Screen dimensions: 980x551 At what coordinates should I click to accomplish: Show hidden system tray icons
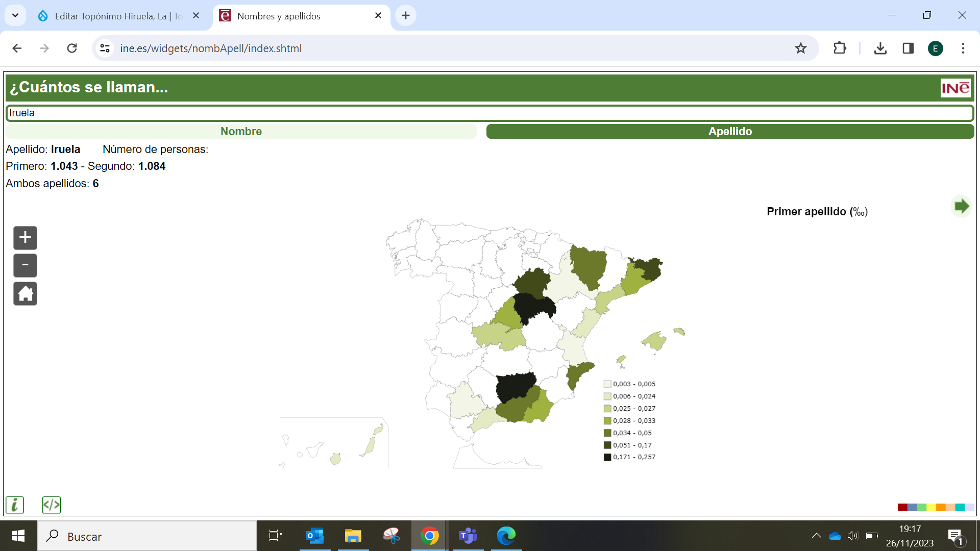click(x=816, y=536)
